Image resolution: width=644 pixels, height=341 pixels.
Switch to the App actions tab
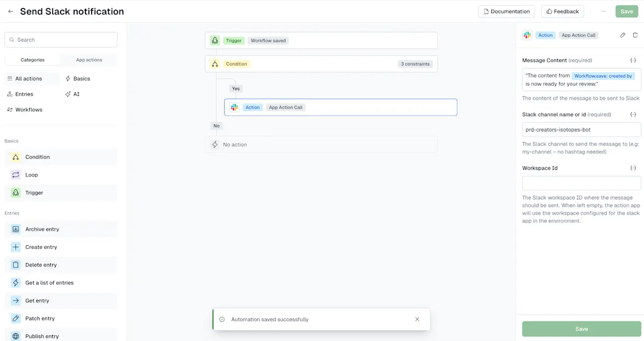coord(88,60)
